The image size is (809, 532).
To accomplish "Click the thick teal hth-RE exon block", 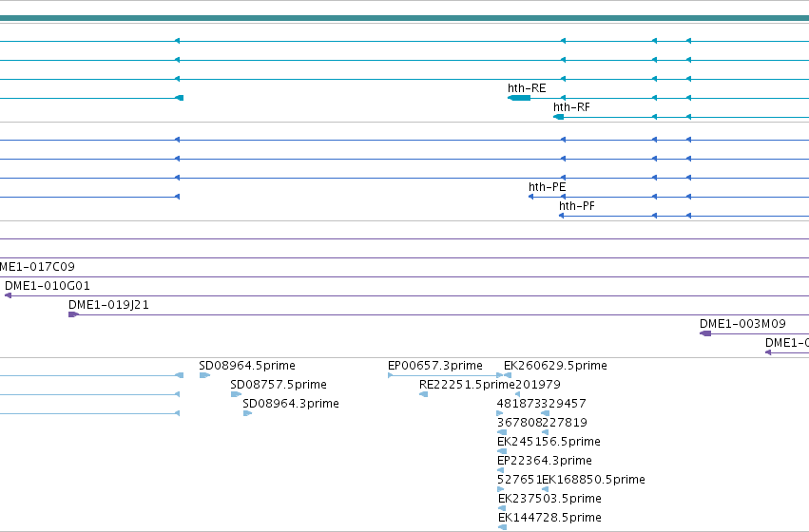I will pos(519,98).
